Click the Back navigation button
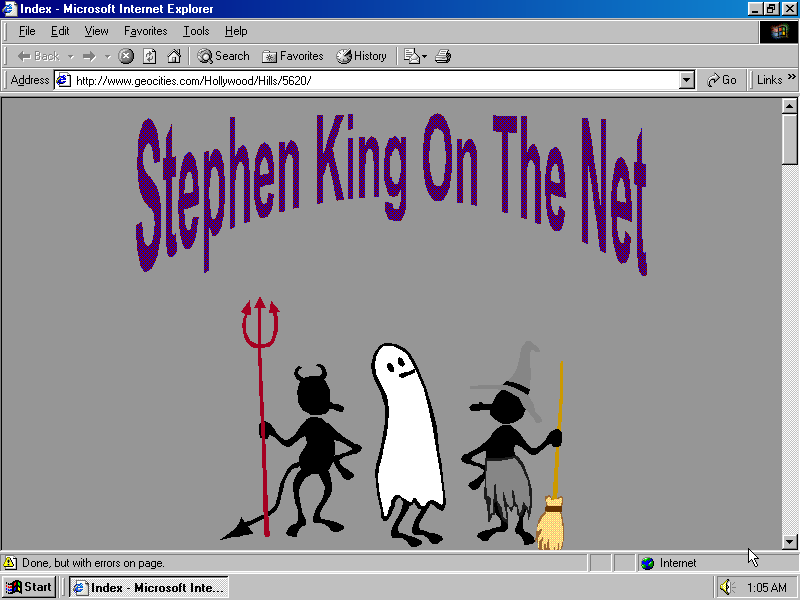Screen dimensions: 800x600 click(x=38, y=56)
